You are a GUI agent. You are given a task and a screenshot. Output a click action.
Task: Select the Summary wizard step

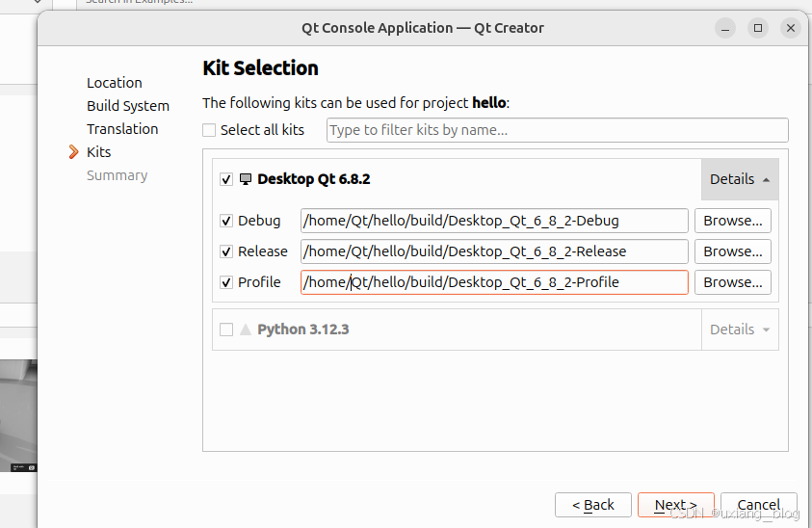click(x=118, y=175)
